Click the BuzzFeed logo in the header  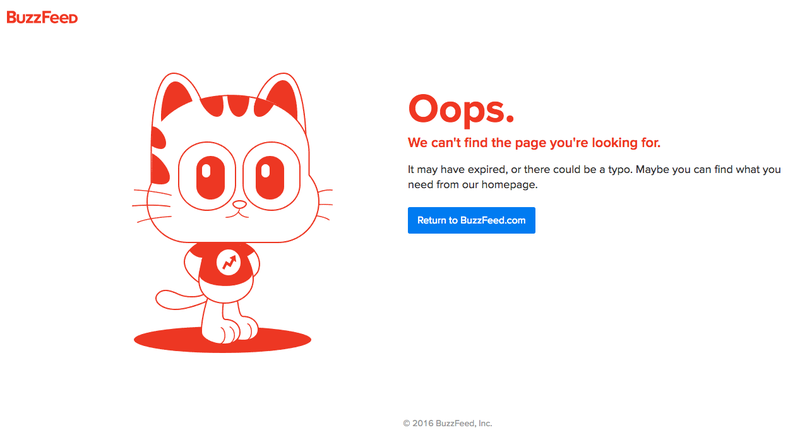pos(42,17)
